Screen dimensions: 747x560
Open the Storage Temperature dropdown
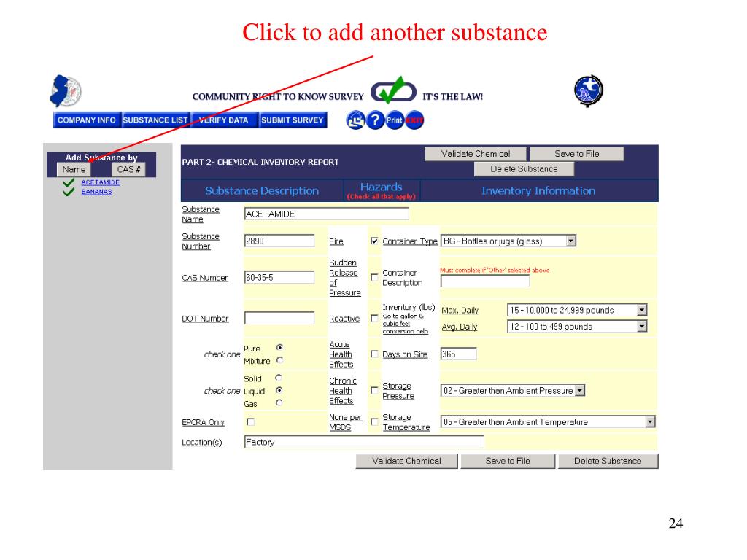click(548, 422)
